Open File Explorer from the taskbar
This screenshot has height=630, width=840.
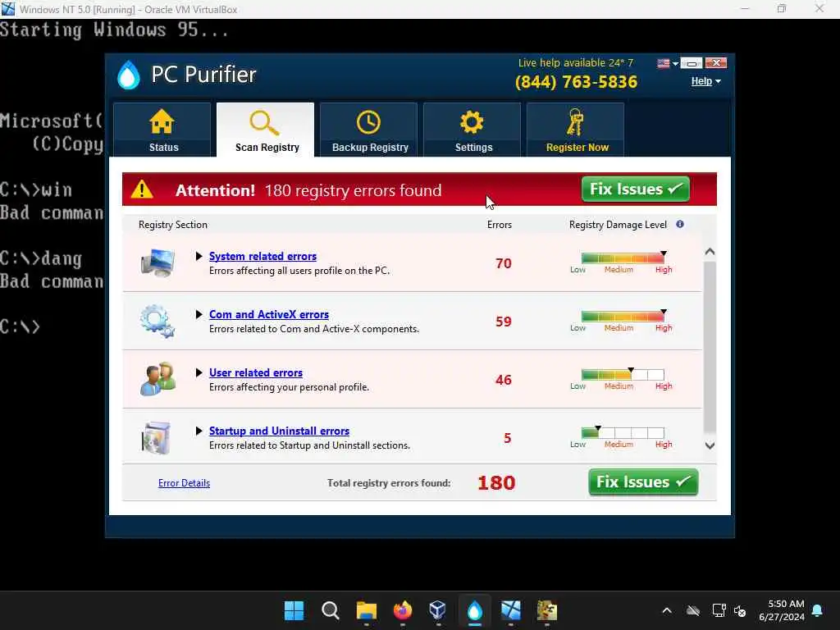pos(367,610)
